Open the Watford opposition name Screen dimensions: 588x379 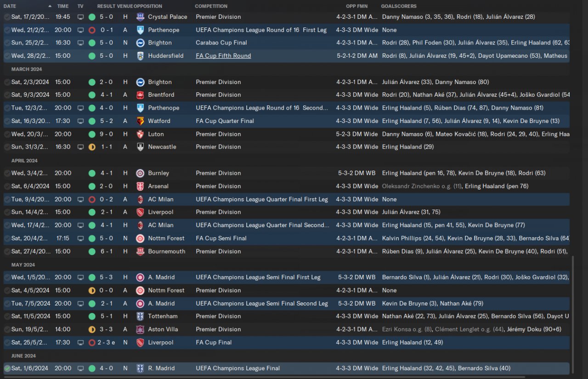point(159,121)
